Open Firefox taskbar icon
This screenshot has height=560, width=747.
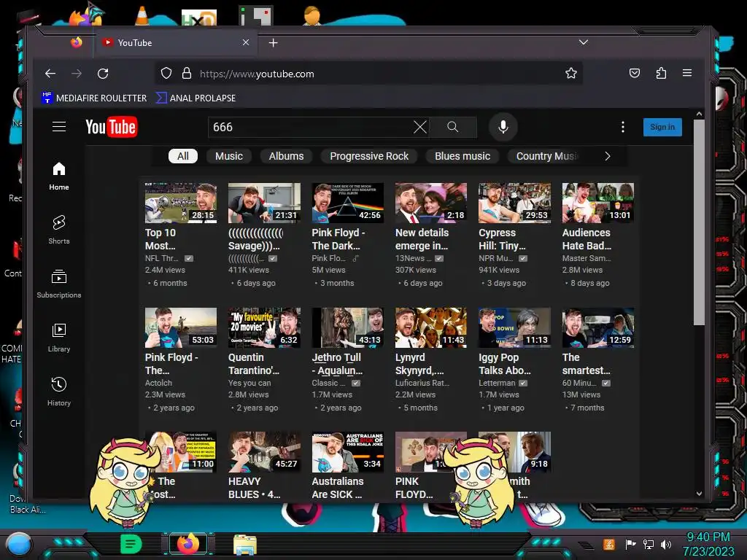tap(188, 543)
